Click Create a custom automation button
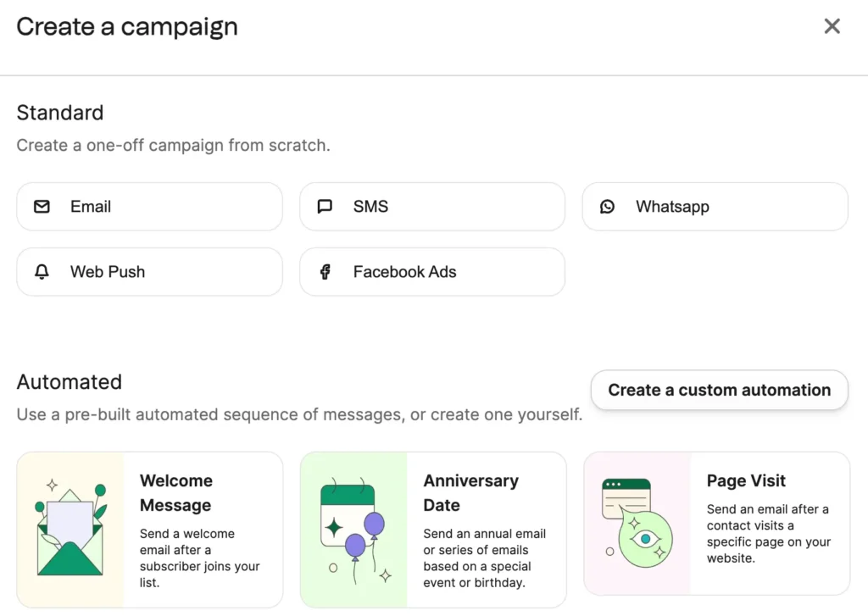868x616 pixels. tap(719, 390)
